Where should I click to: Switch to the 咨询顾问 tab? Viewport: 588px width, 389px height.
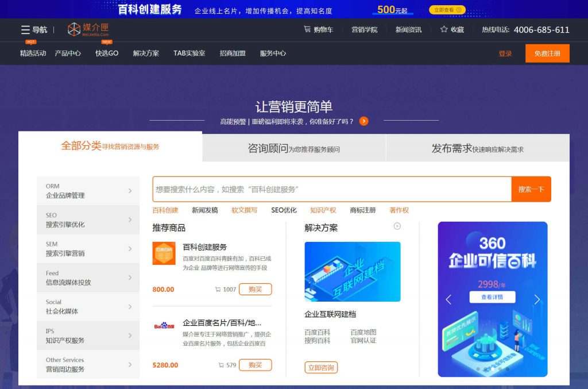293,148
